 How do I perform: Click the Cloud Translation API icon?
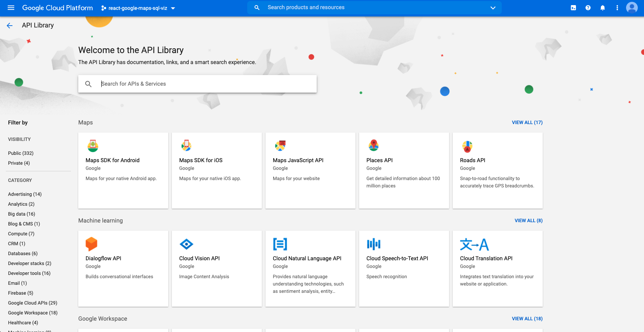coord(474,244)
